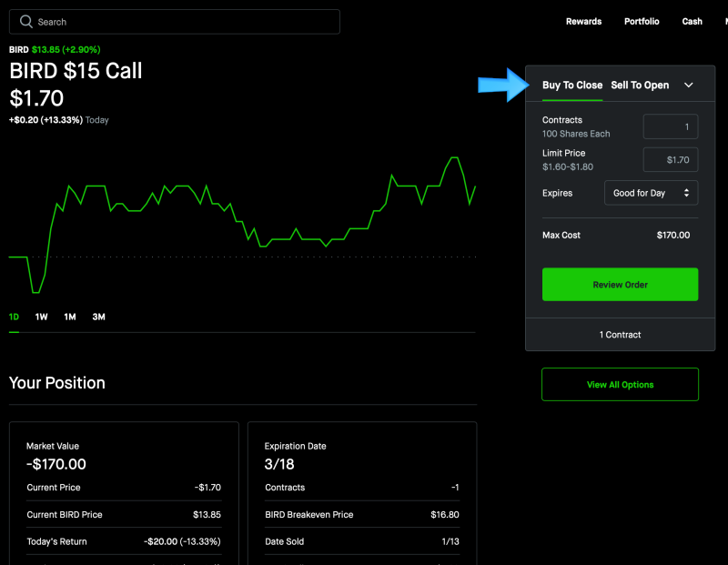Click the BIRD stock price $13.85 (+2.90%)

[x=66, y=50]
